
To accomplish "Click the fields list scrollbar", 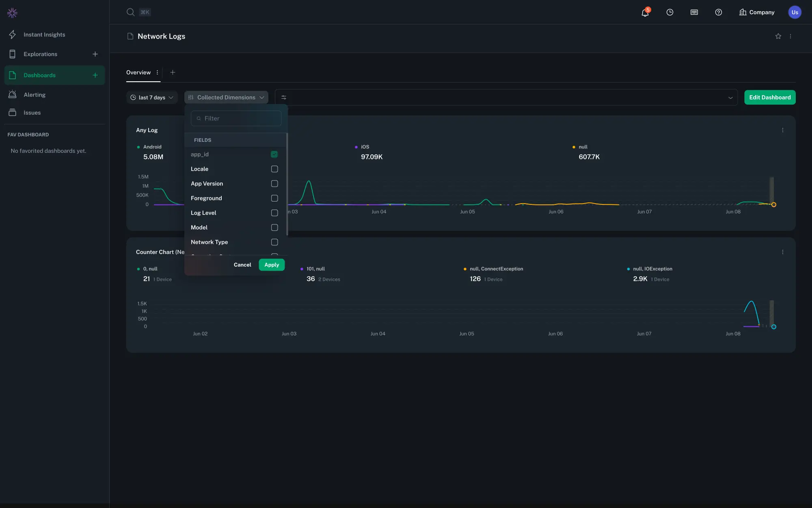I will coord(287,185).
